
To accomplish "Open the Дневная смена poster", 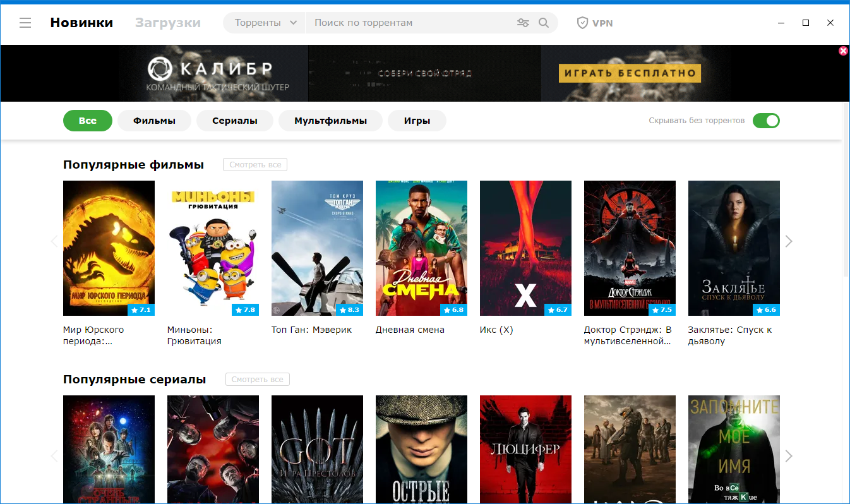I will (421, 248).
